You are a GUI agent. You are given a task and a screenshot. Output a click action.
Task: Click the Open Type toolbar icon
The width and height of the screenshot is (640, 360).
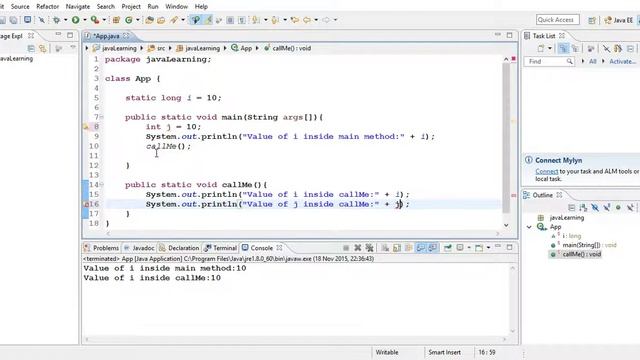[149, 20]
